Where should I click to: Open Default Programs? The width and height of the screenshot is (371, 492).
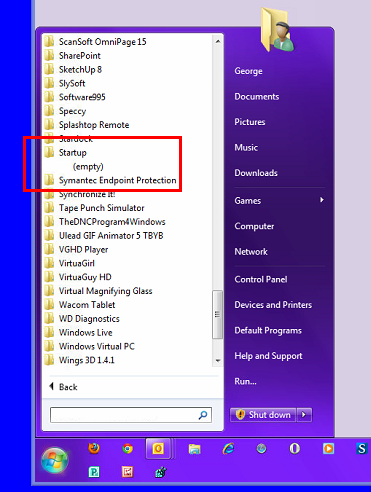(268, 330)
